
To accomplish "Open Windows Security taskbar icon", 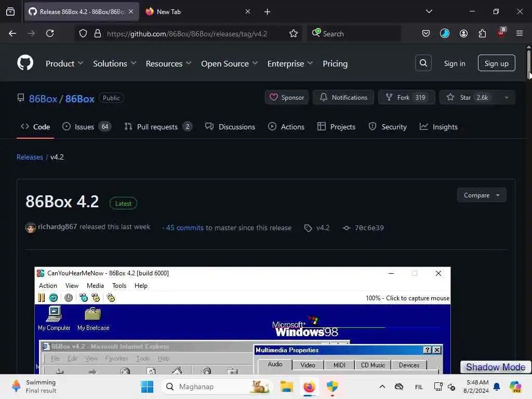I will pyautogui.click(x=332, y=387).
